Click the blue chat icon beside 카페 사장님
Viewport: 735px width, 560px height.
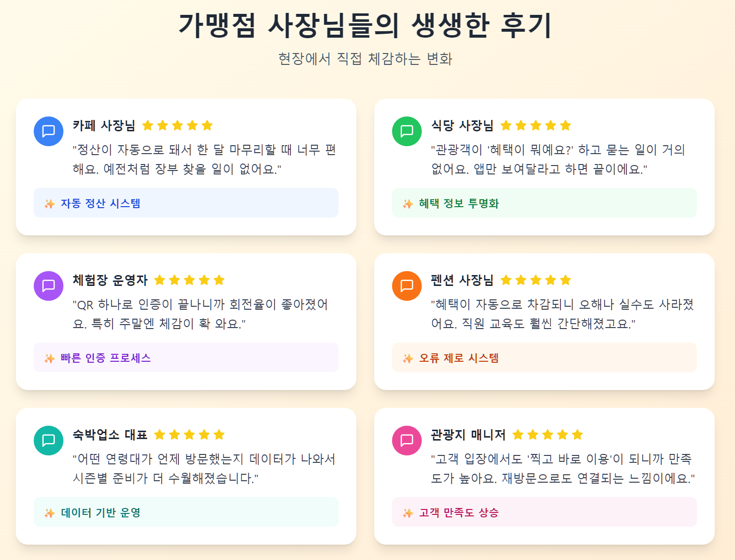coord(49,131)
